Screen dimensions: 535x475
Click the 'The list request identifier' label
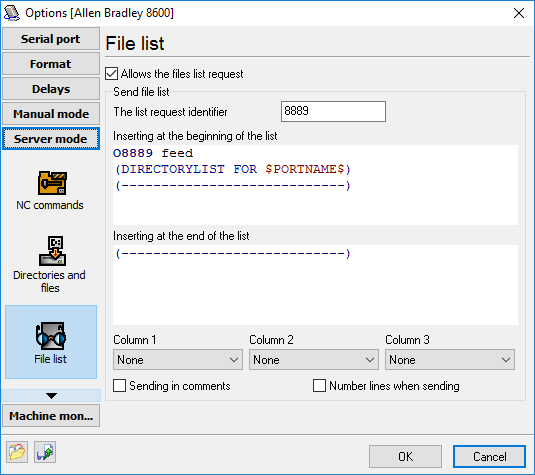170,112
